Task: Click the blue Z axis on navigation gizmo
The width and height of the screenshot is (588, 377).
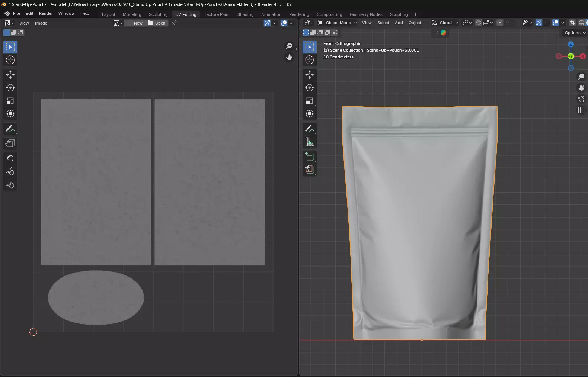Action: 571,44
